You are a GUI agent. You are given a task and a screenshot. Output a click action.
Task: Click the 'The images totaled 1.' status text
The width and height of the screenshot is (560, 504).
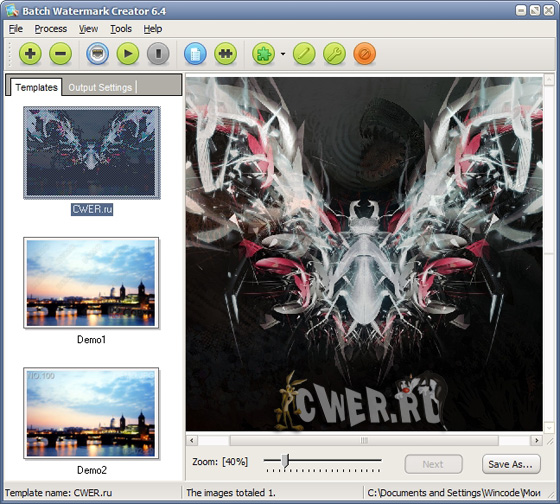point(231,493)
